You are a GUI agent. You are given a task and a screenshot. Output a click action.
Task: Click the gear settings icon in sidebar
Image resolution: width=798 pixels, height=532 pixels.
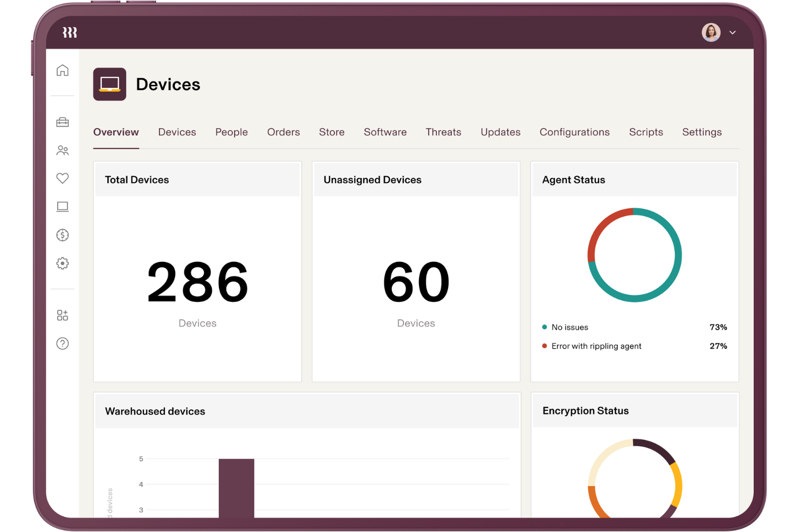tap(63, 263)
